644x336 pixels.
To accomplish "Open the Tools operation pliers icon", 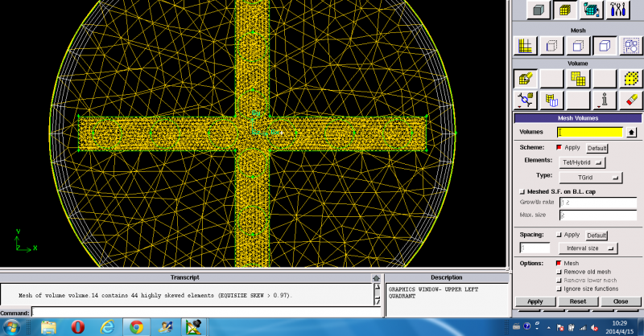I will 619,10.
